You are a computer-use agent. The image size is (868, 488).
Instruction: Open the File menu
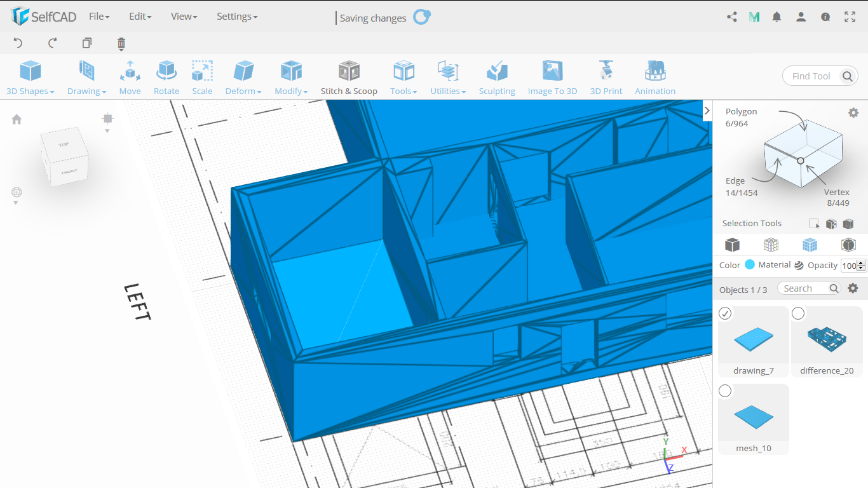99,17
